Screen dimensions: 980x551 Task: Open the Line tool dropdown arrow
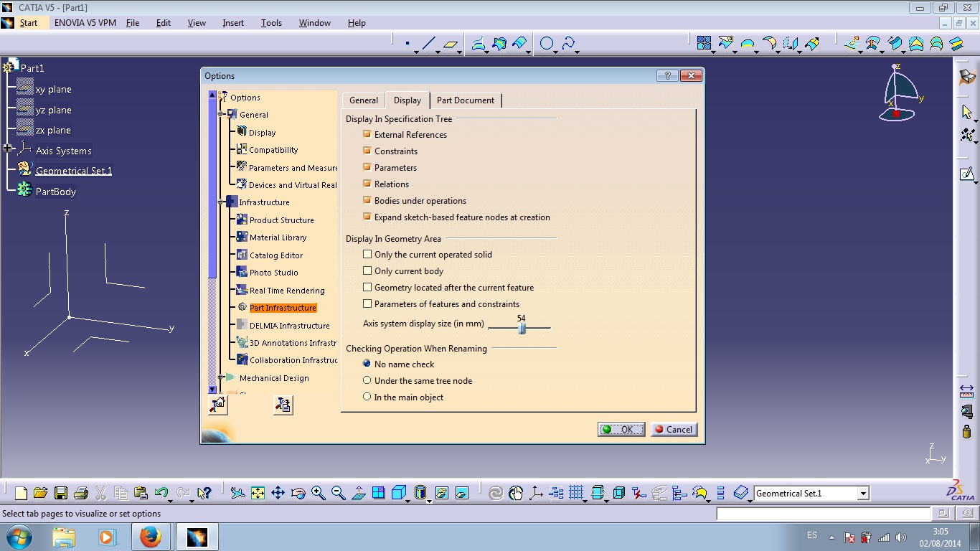(x=438, y=51)
